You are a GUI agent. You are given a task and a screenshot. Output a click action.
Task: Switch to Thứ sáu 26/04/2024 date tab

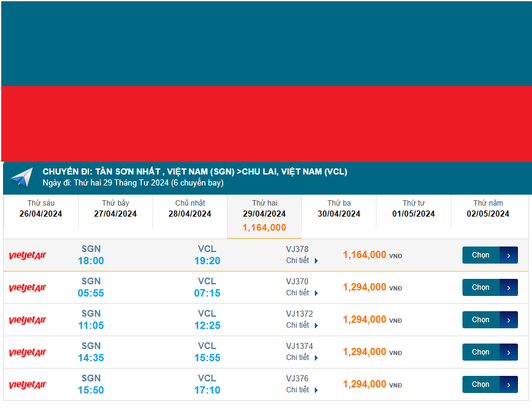41,209
